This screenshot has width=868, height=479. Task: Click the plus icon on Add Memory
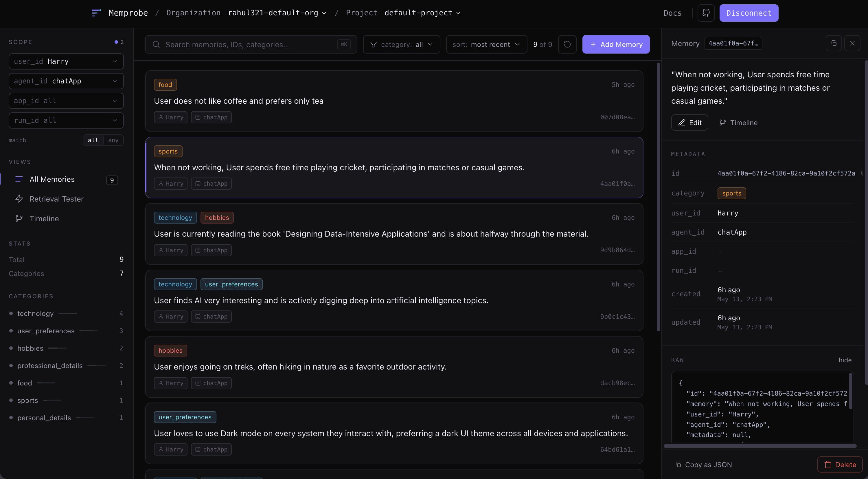coord(593,44)
